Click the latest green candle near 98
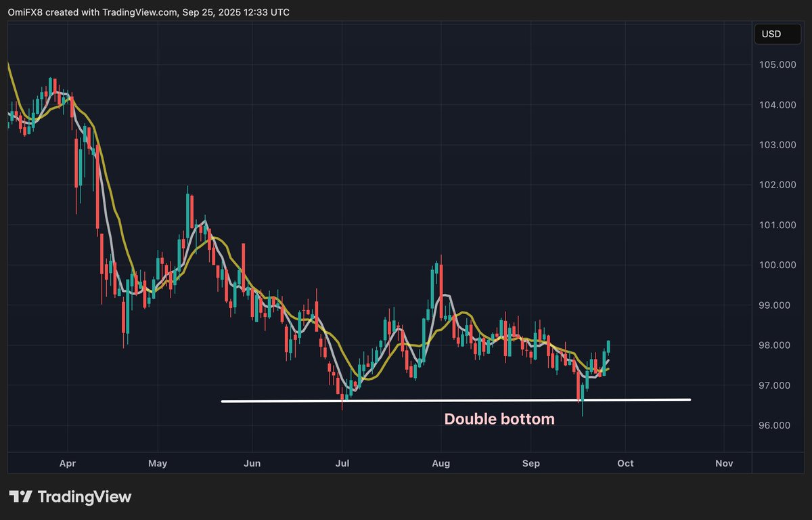812x520 pixels. coord(608,347)
